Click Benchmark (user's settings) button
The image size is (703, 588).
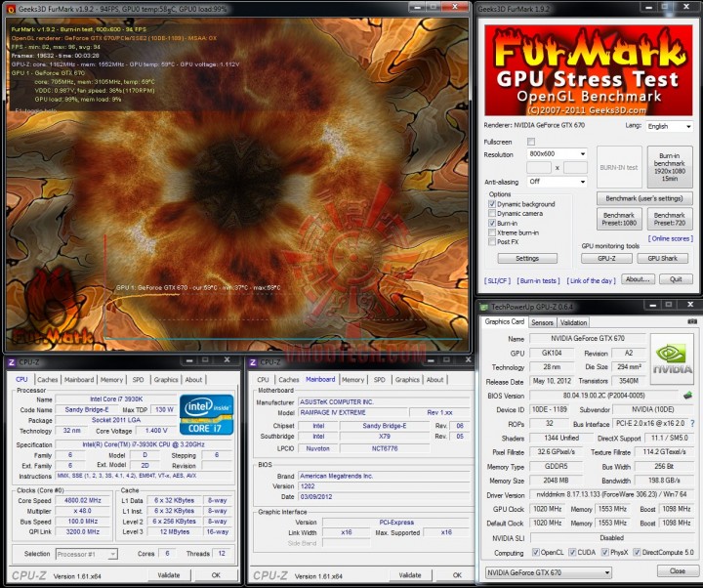[x=644, y=198]
